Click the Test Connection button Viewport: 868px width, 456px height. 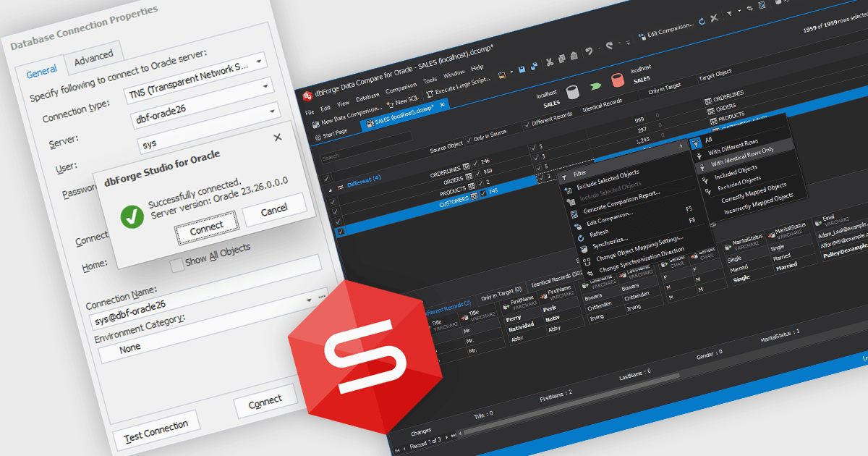click(156, 431)
